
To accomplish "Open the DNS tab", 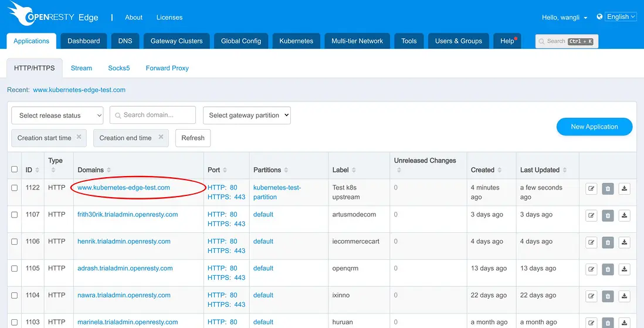I will click(x=126, y=41).
